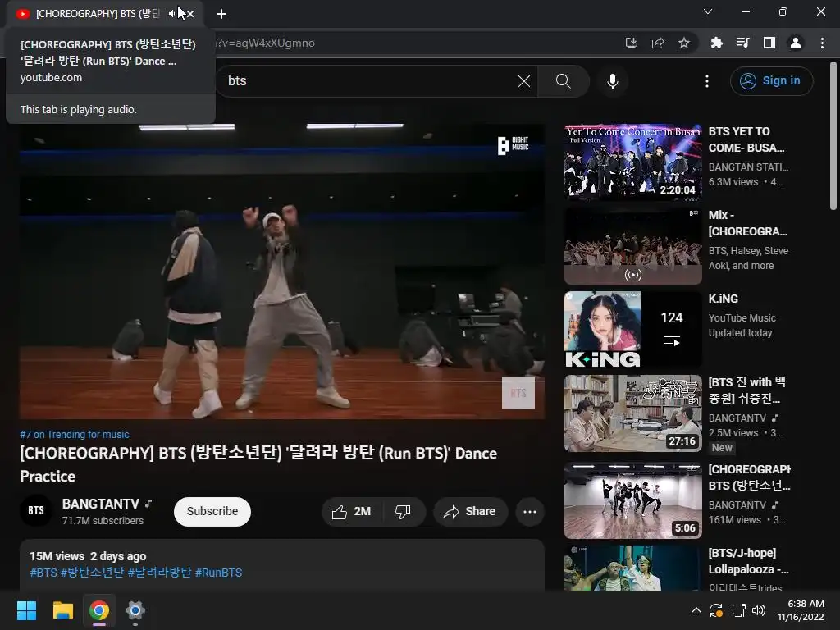Image resolution: width=840 pixels, height=630 pixels.
Task: Open File Explorer from the taskbar
Action: 62,610
